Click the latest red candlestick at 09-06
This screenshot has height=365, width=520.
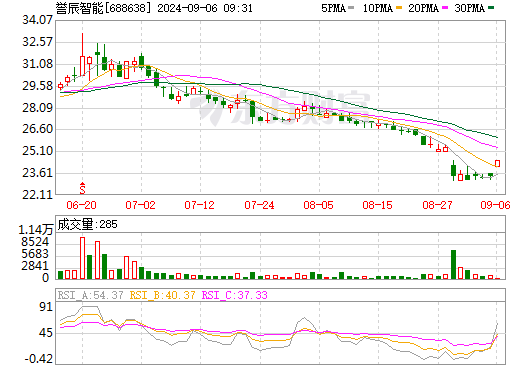[497, 163]
